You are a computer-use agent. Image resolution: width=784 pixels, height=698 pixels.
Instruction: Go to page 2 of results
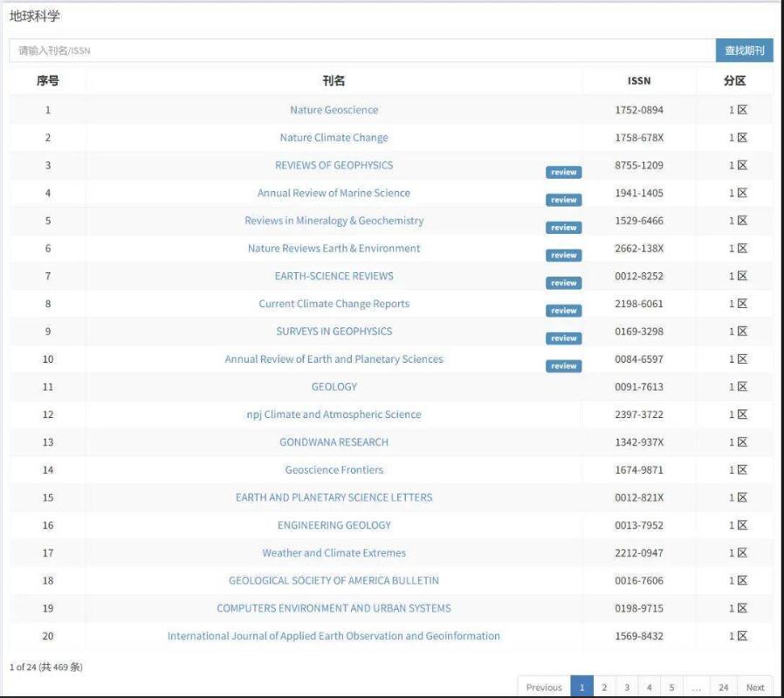604,687
